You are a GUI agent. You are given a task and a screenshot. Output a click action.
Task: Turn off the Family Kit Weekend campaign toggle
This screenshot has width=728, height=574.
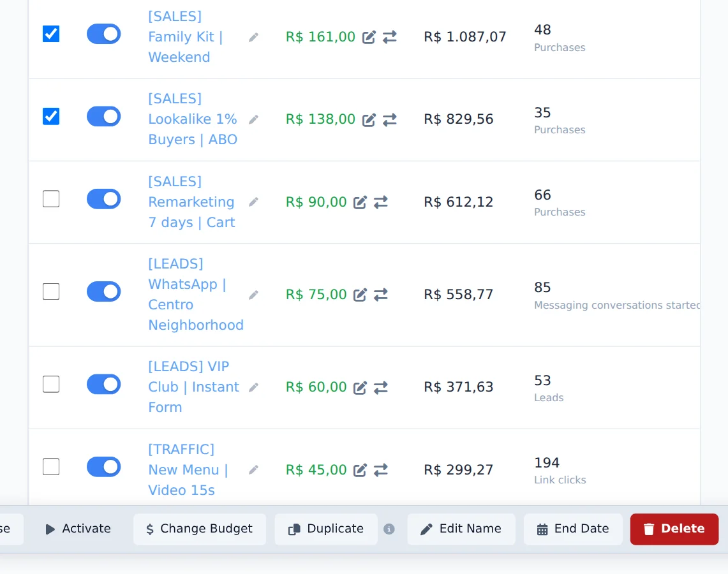pos(103,34)
